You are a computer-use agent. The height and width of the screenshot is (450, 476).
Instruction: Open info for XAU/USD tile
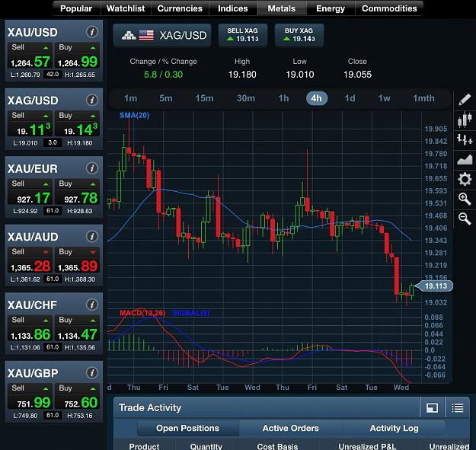pyautogui.click(x=91, y=31)
